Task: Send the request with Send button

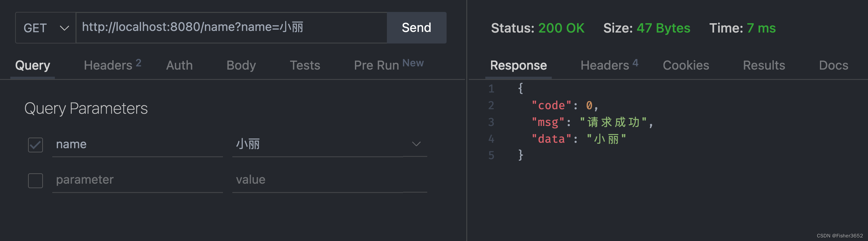Action: coord(417,28)
